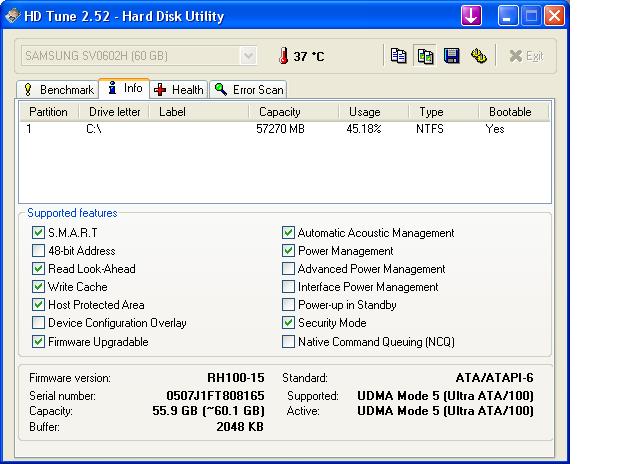Viewport: 617px width, 464px height.
Task: Select the C:\ drive letter cell
Action: point(94,129)
